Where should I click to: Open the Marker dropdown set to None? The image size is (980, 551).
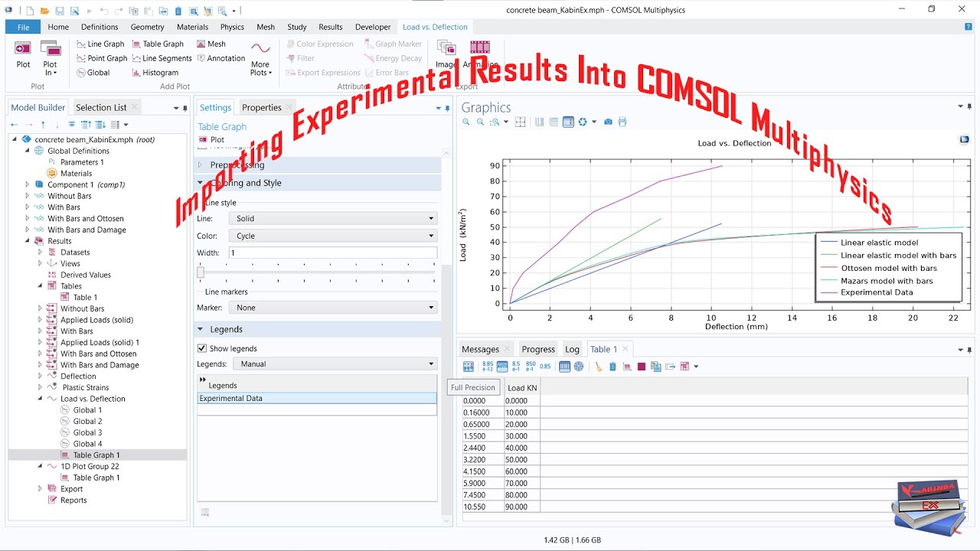point(332,308)
